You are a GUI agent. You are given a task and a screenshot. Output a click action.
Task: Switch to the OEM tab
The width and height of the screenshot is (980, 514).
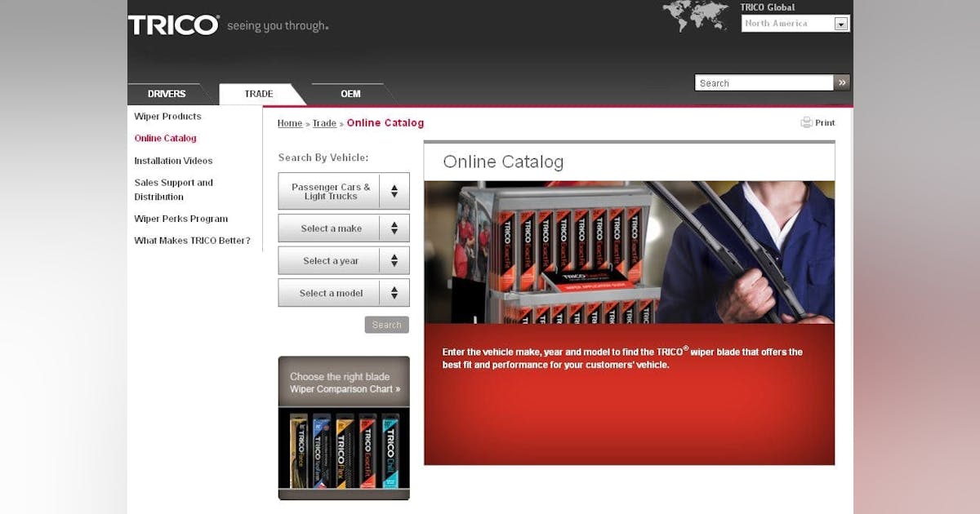point(350,93)
